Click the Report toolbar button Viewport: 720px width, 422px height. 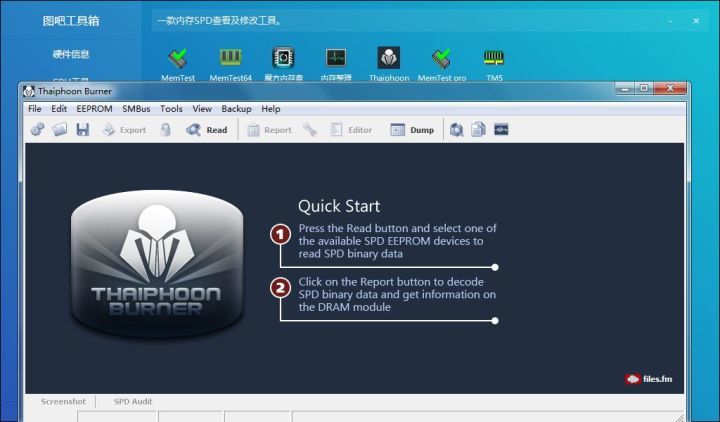(270, 130)
